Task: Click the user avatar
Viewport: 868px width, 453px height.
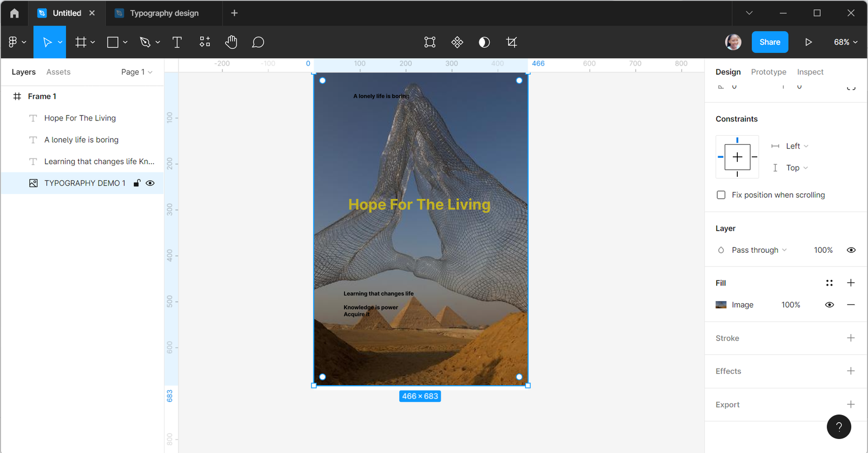Action: coord(733,42)
